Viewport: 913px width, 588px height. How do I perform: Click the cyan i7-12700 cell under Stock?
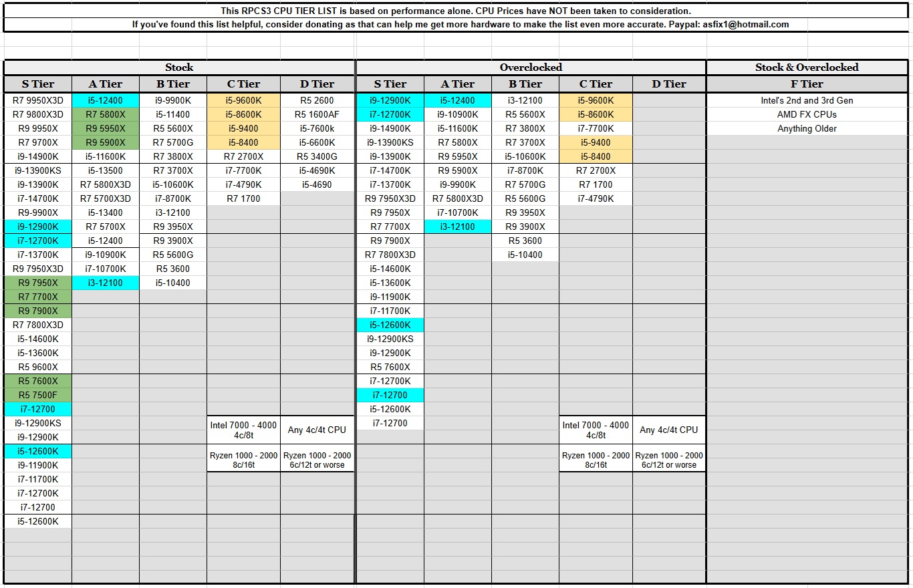[x=38, y=409]
